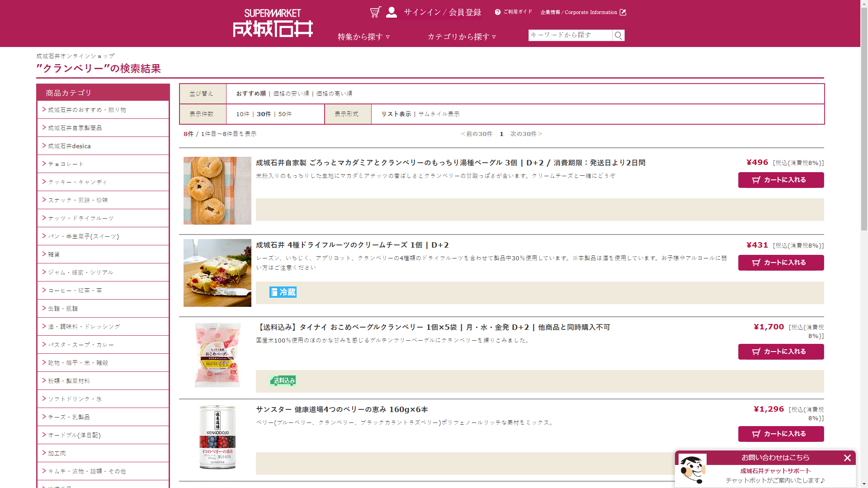Click the shopping cart icon in header

pyautogui.click(x=375, y=12)
